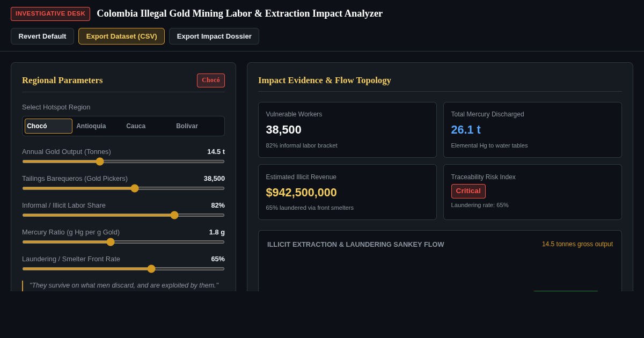The width and height of the screenshot is (644, 338).
Task: Click the 26.1 t mercury discharged value
Action: coord(466,130)
